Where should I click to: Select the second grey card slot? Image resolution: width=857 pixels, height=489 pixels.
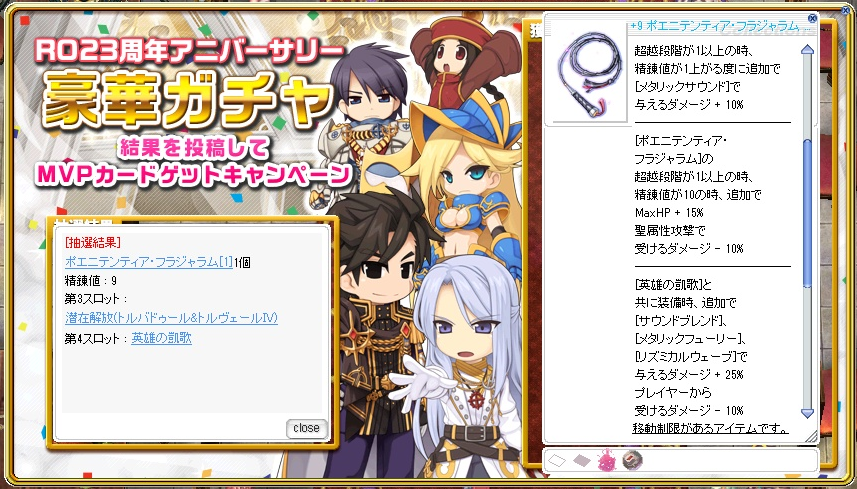pyautogui.click(x=582, y=461)
